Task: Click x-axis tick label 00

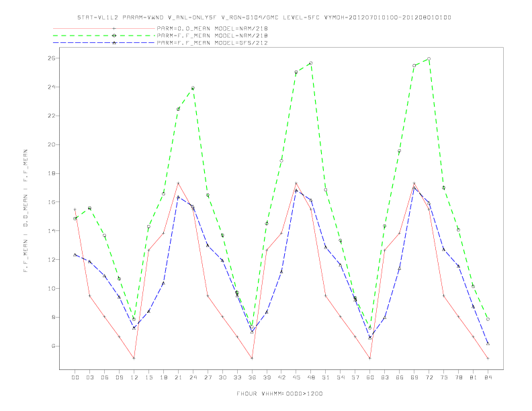Action: pyautogui.click(x=75, y=377)
